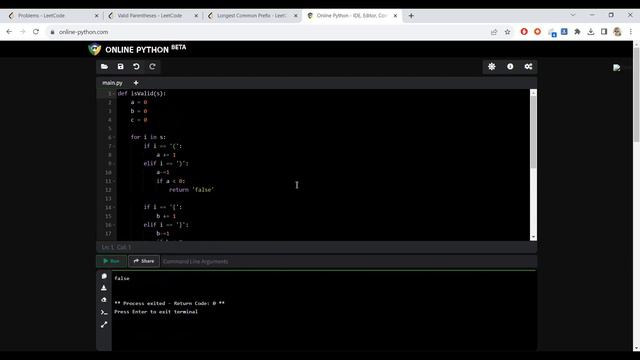
Task: Click the page scrollbar down arrow
Action: [636, 348]
